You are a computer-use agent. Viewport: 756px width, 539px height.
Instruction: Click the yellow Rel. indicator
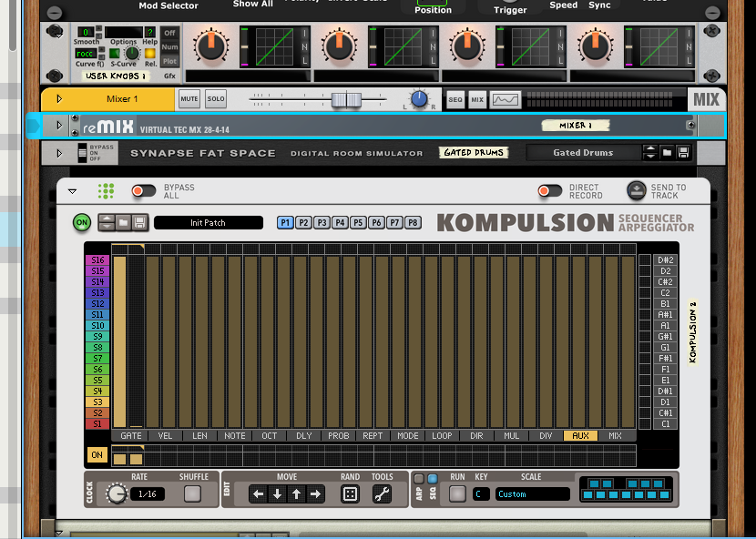[150, 54]
